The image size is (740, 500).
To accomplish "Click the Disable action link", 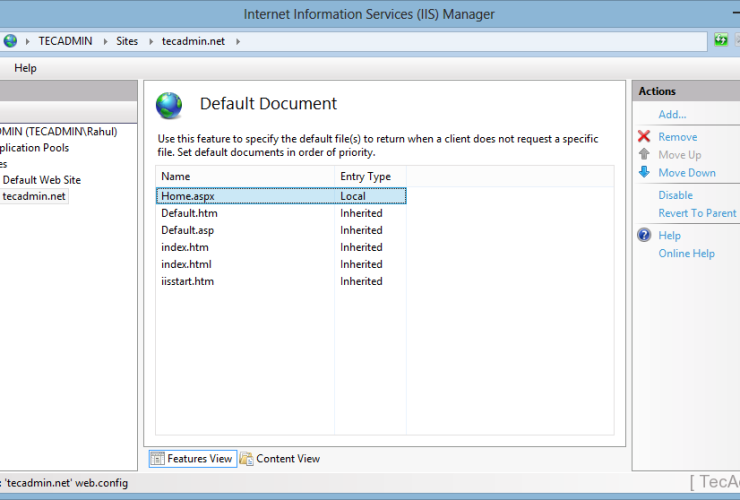I will coord(675,196).
